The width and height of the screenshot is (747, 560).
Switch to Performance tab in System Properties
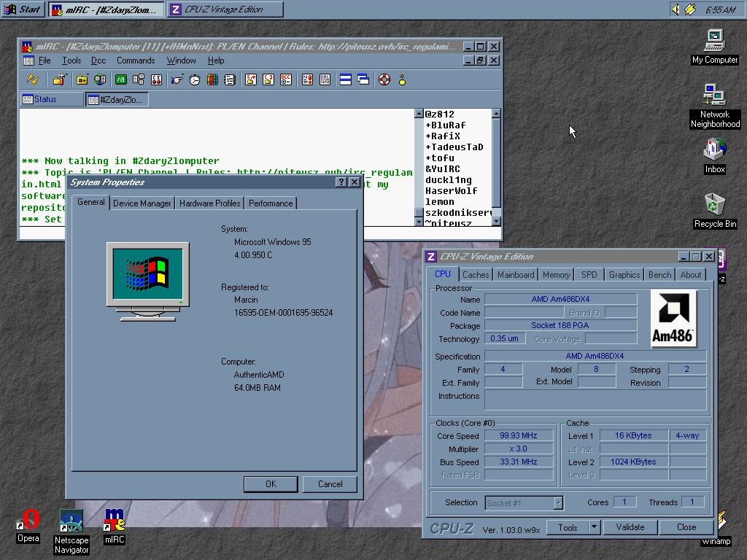271,203
